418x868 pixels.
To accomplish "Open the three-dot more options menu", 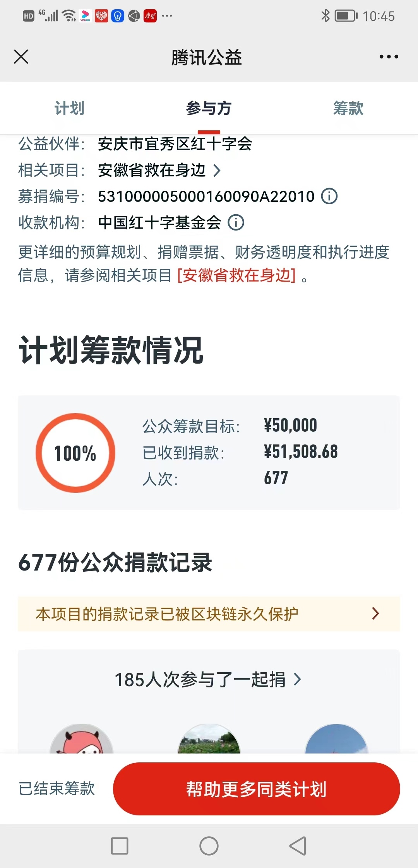I will 388,57.
